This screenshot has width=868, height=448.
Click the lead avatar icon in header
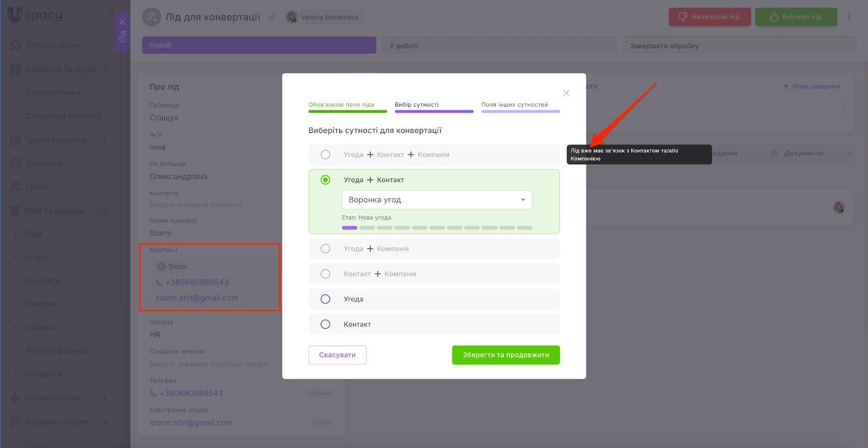coord(151,17)
